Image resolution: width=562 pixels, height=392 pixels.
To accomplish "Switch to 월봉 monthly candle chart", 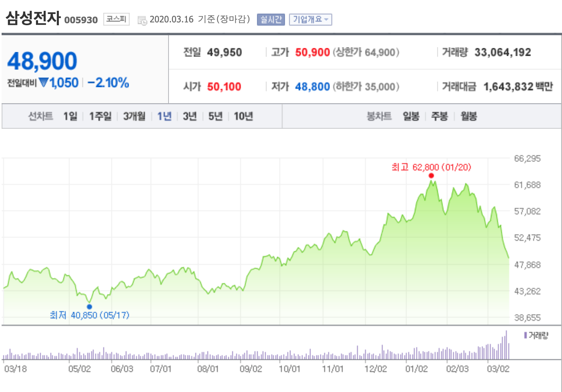I will (469, 116).
